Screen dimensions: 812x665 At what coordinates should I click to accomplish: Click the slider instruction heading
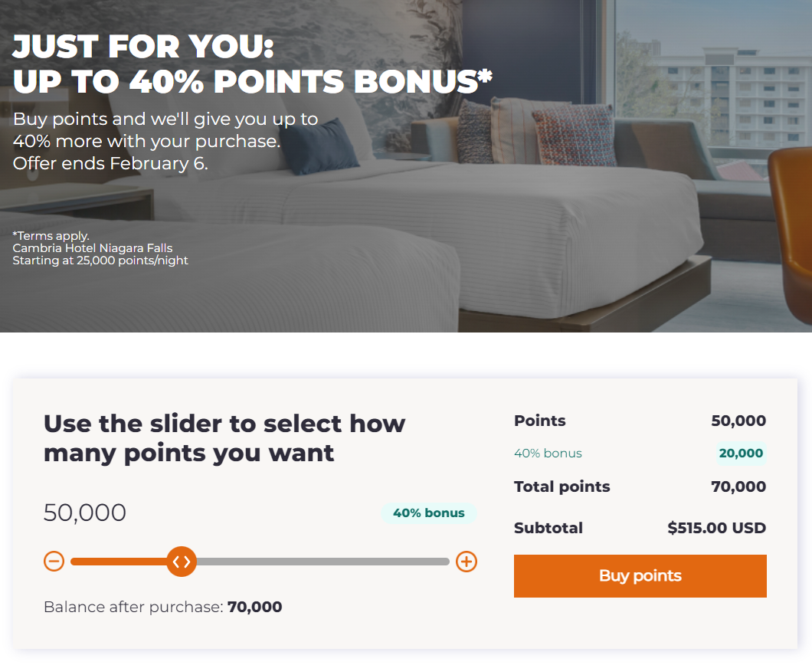coord(224,438)
